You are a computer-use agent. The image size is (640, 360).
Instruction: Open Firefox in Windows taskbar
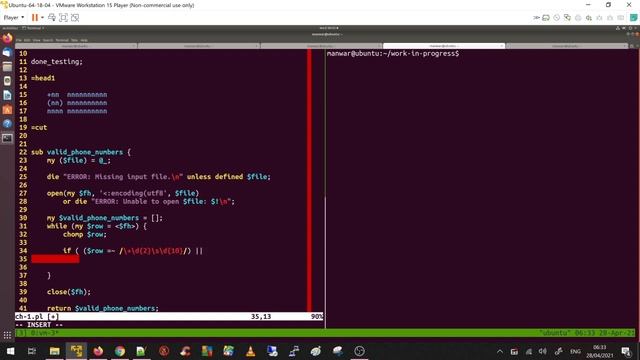click(x=98, y=351)
